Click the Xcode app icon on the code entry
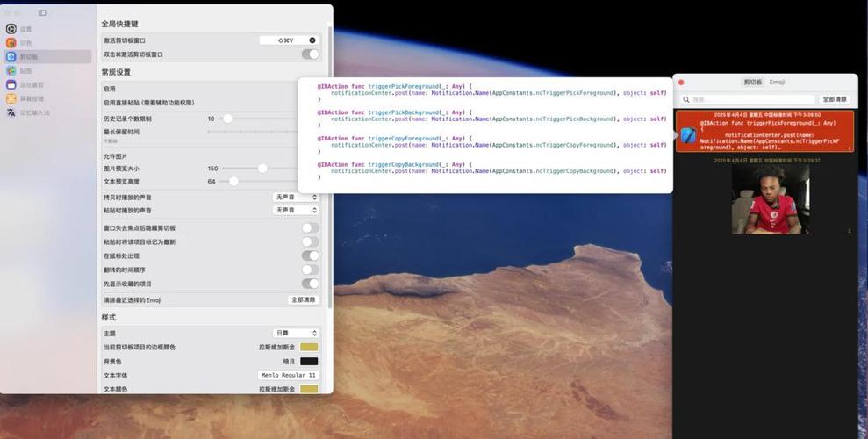This screenshot has width=868, height=439. click(688, 135)
